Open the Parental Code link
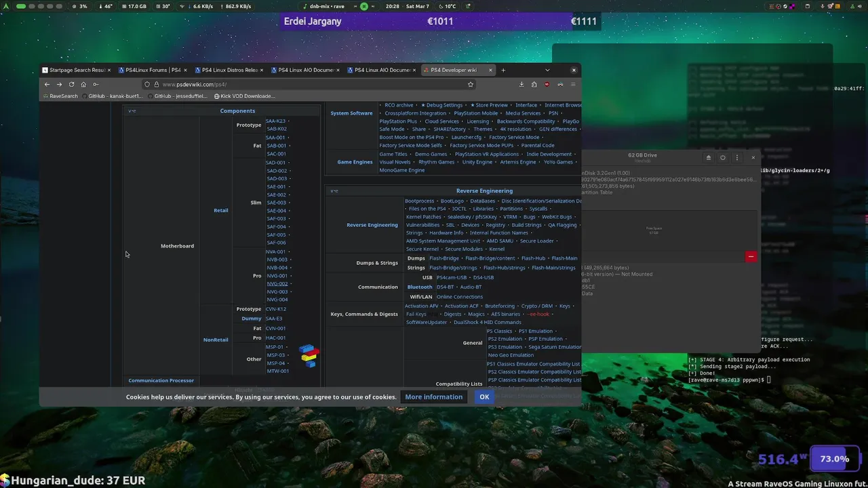868x488 pixels. point(538,145)
